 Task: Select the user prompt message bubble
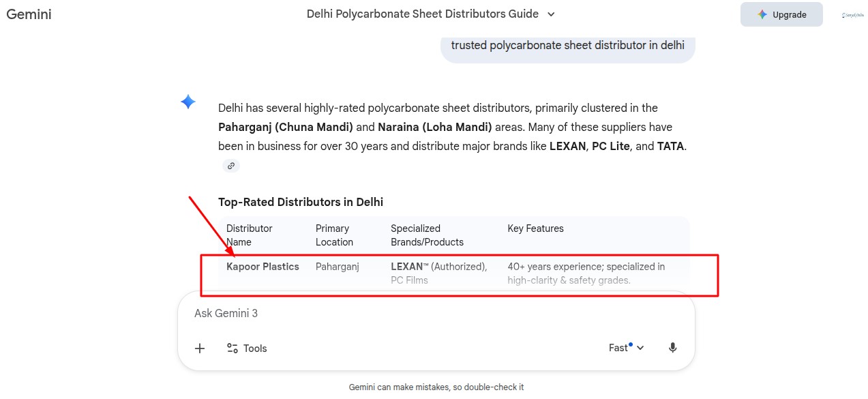coord(567,46)
